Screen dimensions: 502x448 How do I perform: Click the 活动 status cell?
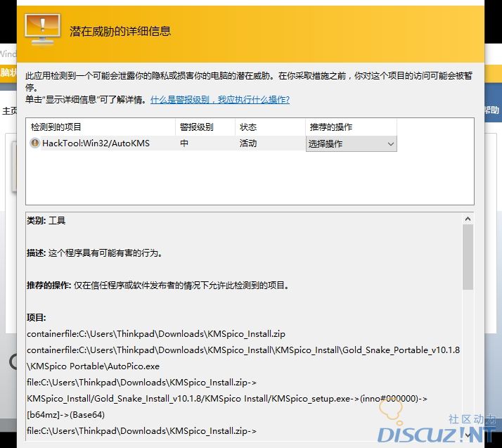point(248,143)
